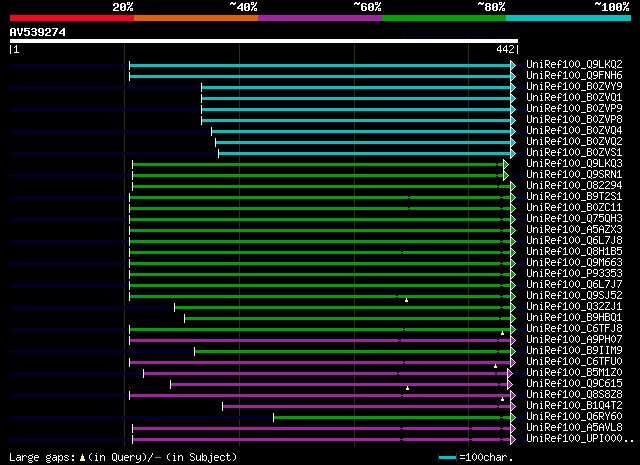This screenshot has width=640, height=465.
Task: Click the UniRef100_B0ZVS1 label
Action: coord(574,152)
